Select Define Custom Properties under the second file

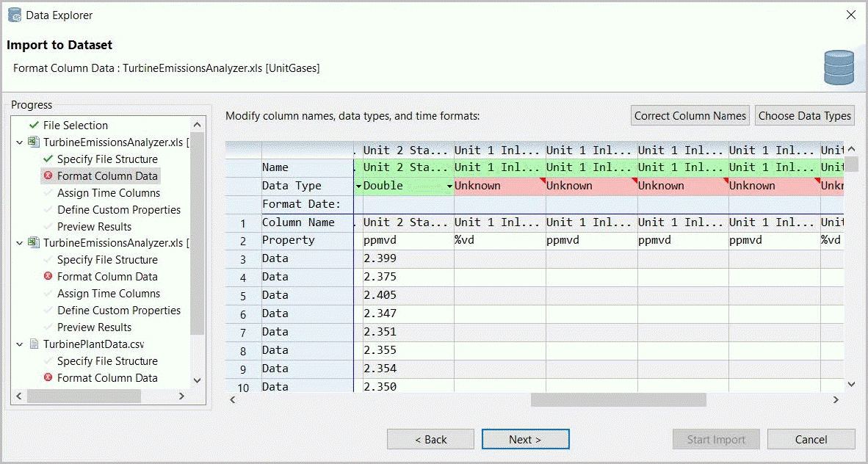pyautogui.click(x=118, y=311)
